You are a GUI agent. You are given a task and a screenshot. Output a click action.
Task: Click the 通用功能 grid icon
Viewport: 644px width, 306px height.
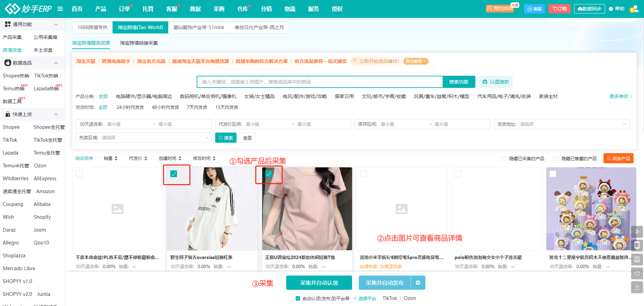7,24
